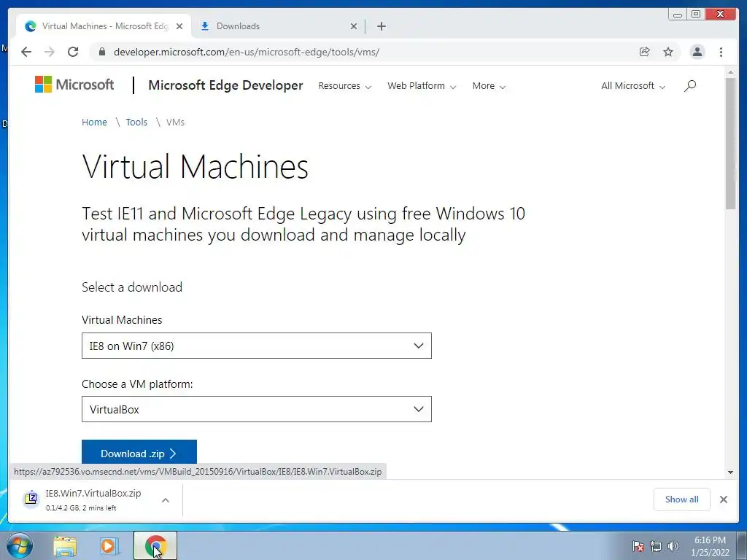The image size is (747, 560).
Task: Expand the Web Platform menu
Action: point(422,86)
